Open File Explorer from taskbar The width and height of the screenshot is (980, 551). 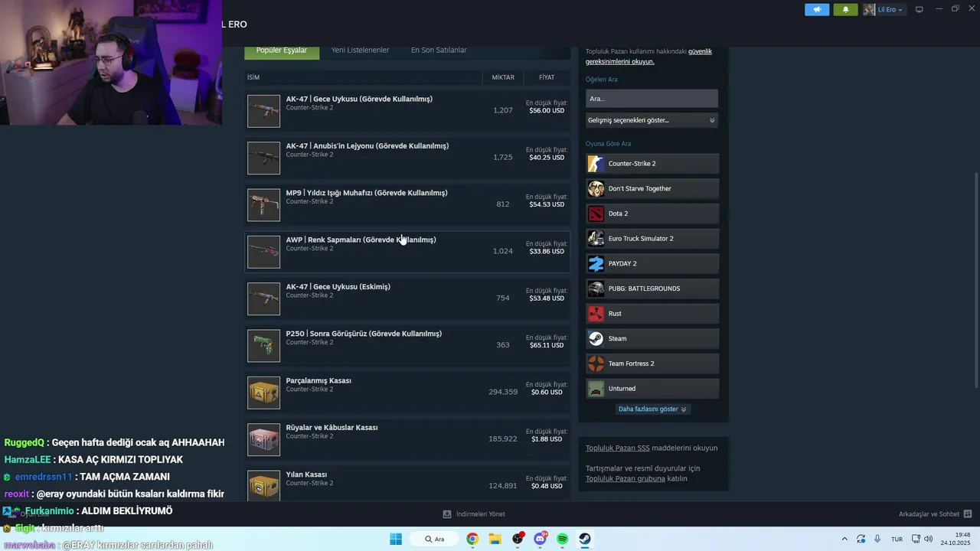[x=495, y=539]
